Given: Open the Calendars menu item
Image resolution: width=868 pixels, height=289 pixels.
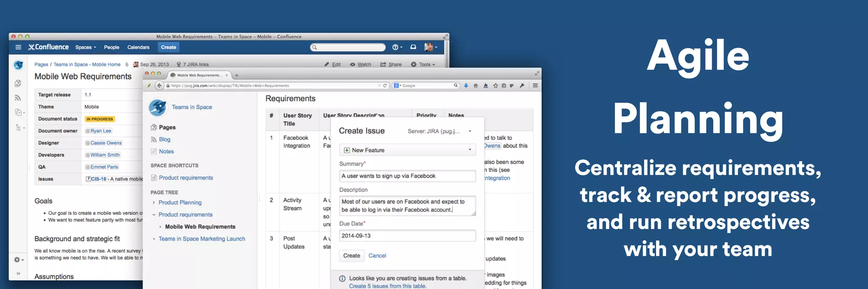Looking at the screenshot, I should (x=138, y=47).
